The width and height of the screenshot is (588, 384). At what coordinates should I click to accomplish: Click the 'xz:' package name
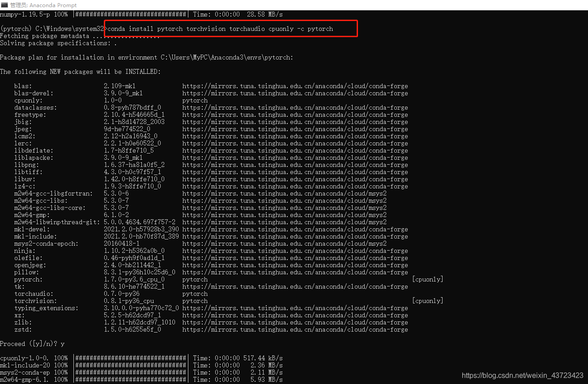(x=20, y=315)
